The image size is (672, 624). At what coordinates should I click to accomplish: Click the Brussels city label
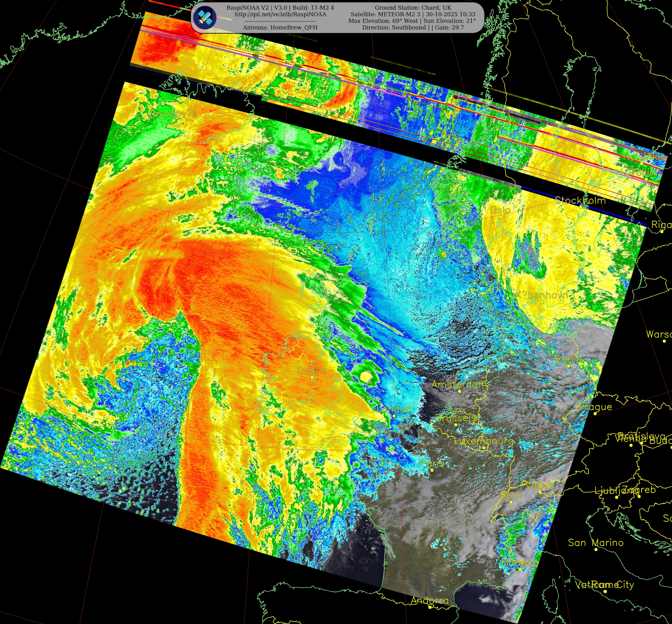coord(456,418)
